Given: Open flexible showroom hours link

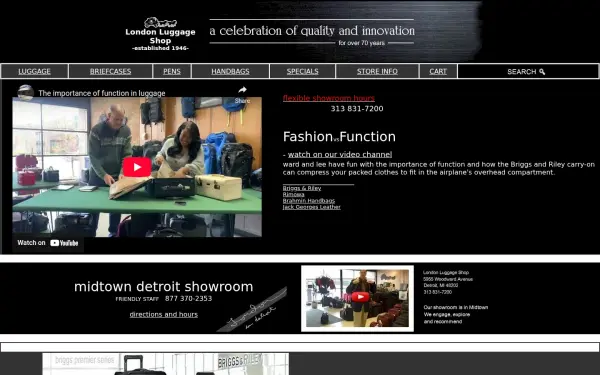Looking at the screenshot, I should [x=329, y=98].
